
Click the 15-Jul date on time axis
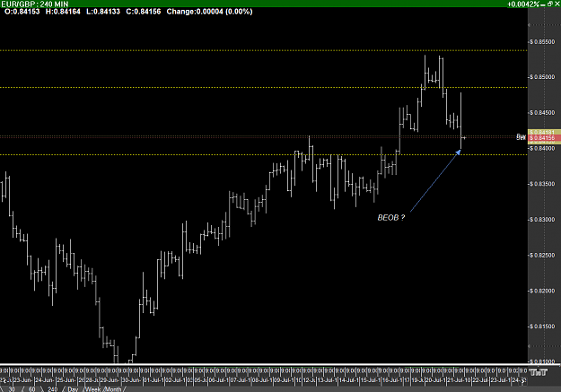point(371,380)
